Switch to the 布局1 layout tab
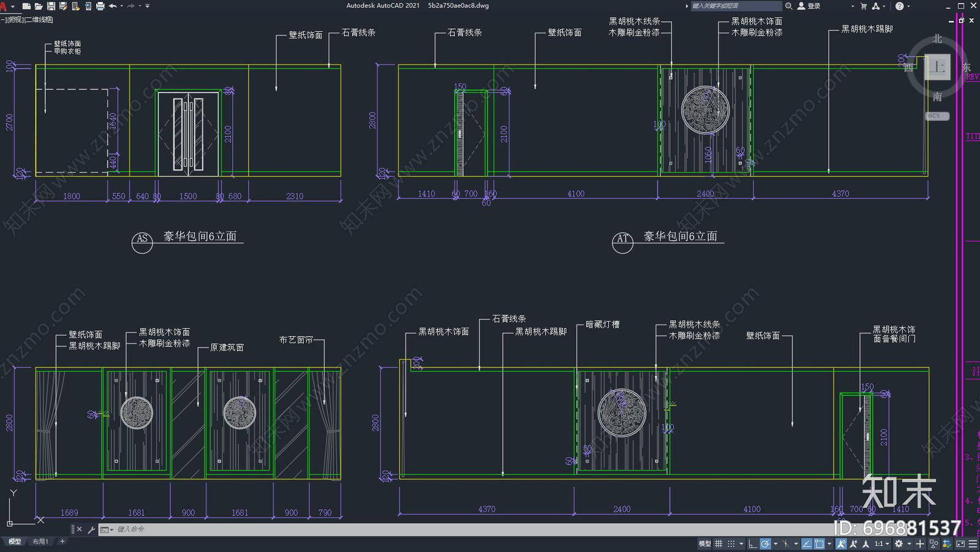This screenshot has width=980, height=552. [x=40, y=542]
